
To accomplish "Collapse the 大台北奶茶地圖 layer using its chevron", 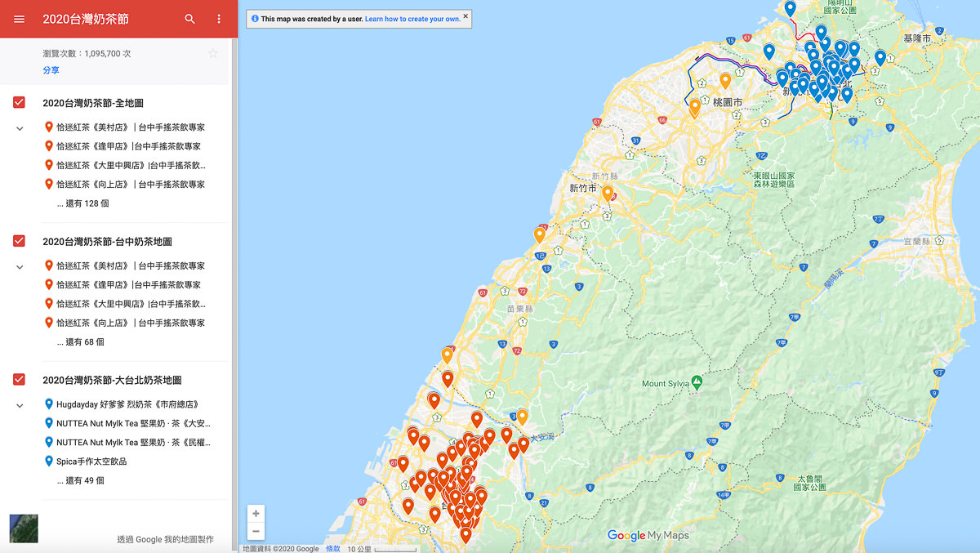I will (x=20, y=405).
